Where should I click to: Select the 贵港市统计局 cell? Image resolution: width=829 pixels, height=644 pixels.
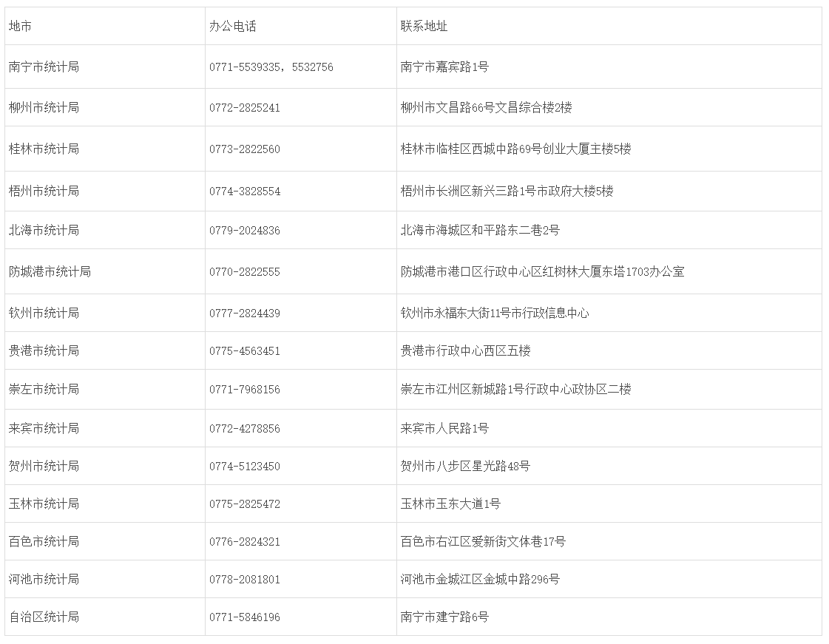tap(105, 350)
